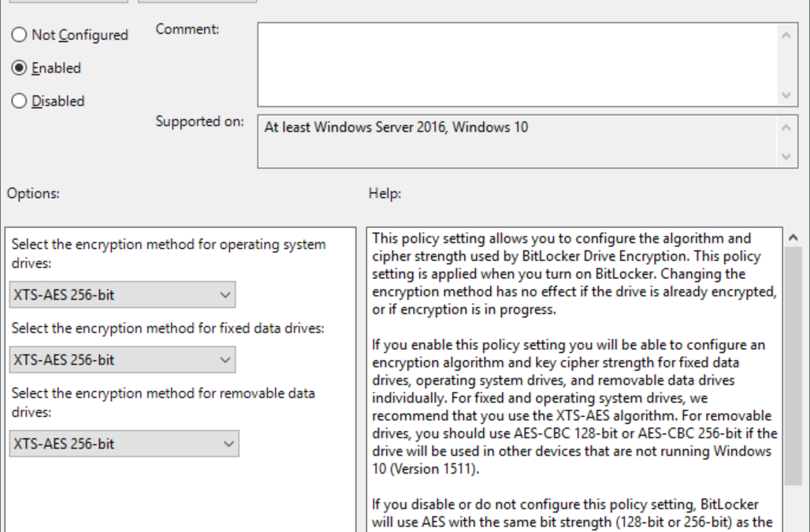The image size is (810, 532).
Task: Click the help paragraph starting "This policy setting allows"
Action: pyautogui.click(x=574, y=273)
